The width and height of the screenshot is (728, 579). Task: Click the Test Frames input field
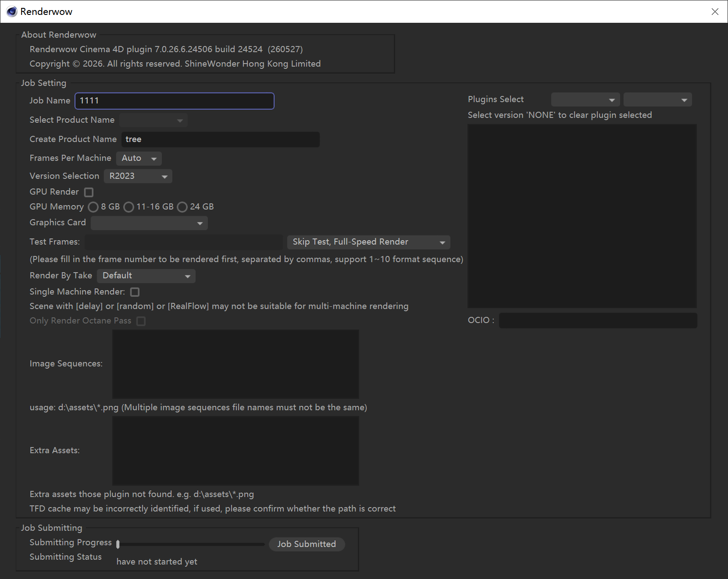(x=184, y=242)
